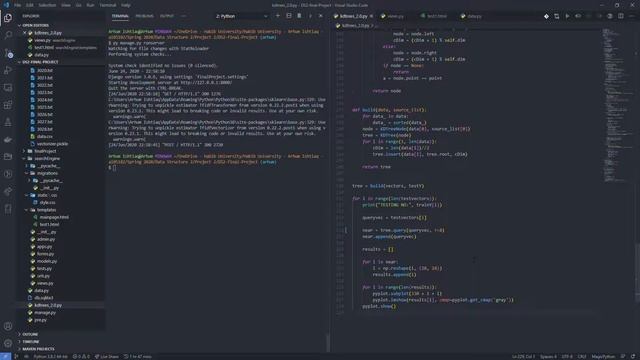Open the Search view in the activity bar
The image size is (640, 360).
[8, 35]
